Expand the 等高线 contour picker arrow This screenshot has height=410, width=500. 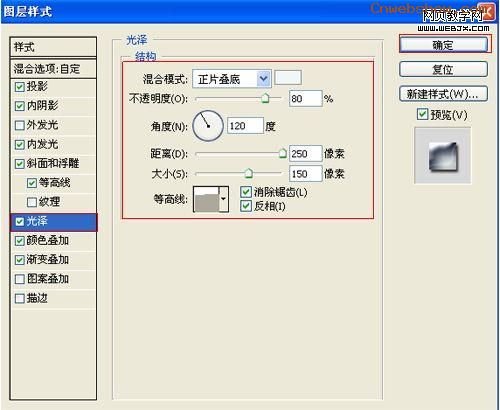(224, 199)
